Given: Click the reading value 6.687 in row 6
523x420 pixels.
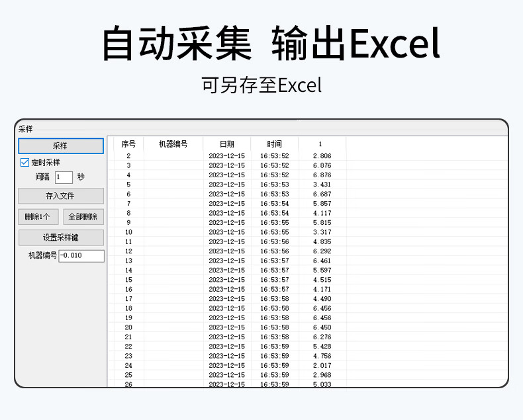Looking at the screenshot, I should tap(322, 194).
